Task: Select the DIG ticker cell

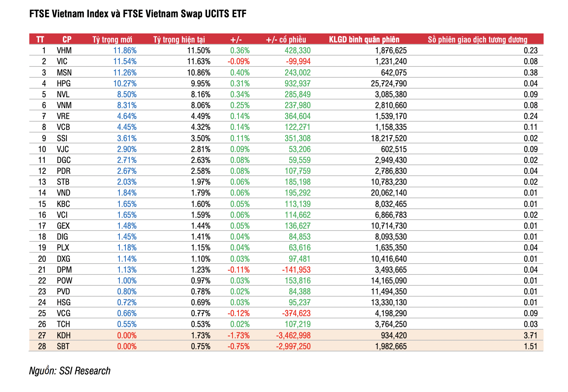Action: pos(62,237)
